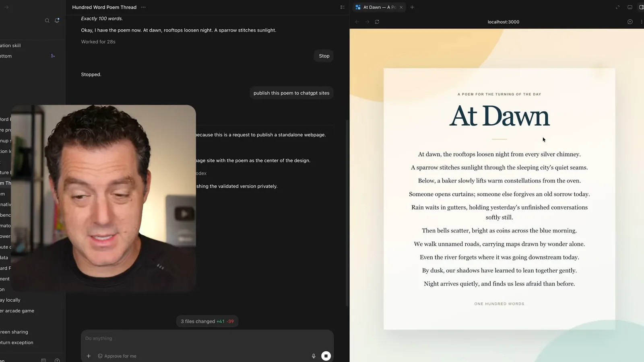This screenshot has height=362, width=644.
Task: Click the localhost:3000 address bar
Action: (503, 22)
